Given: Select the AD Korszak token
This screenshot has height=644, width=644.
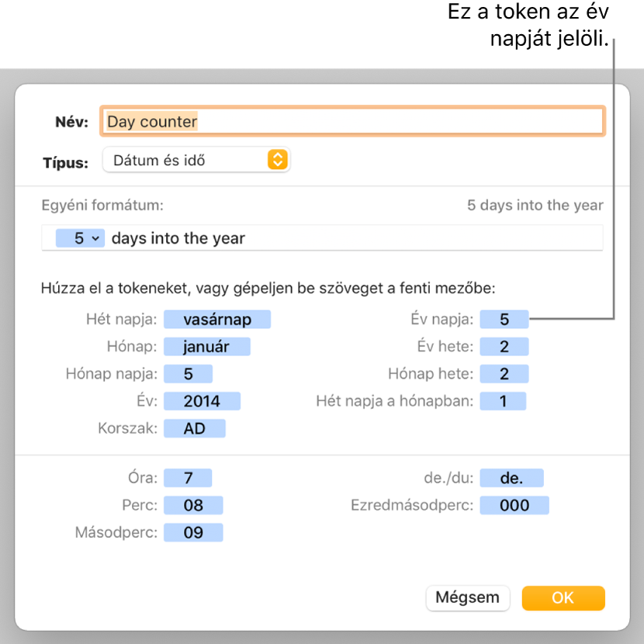Looking at the screenshot, I should [x=195, y=428].
